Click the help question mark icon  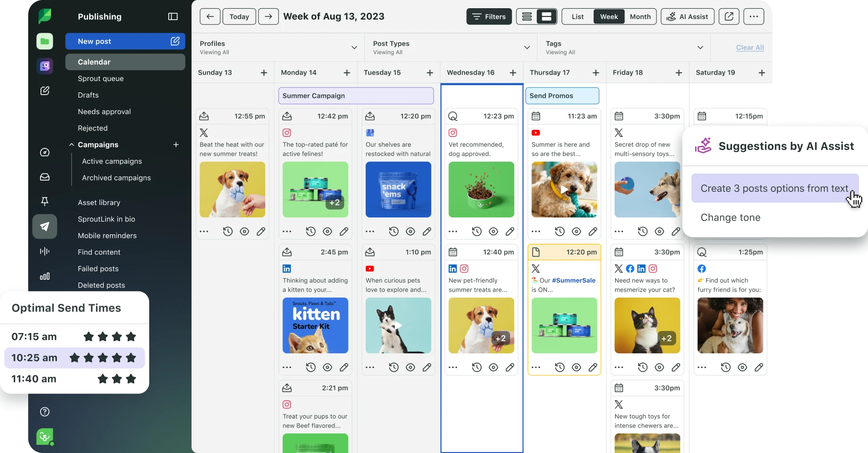point(45,412)
